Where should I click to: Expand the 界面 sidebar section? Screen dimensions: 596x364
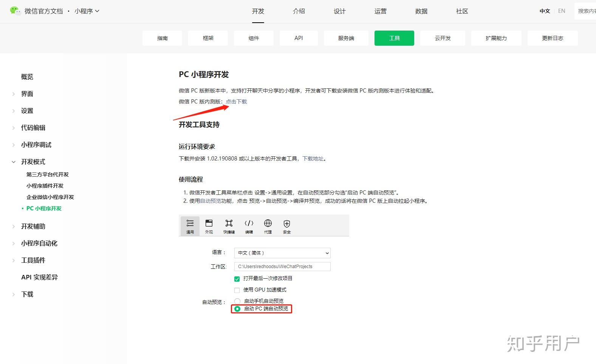(x=14, y=94)
